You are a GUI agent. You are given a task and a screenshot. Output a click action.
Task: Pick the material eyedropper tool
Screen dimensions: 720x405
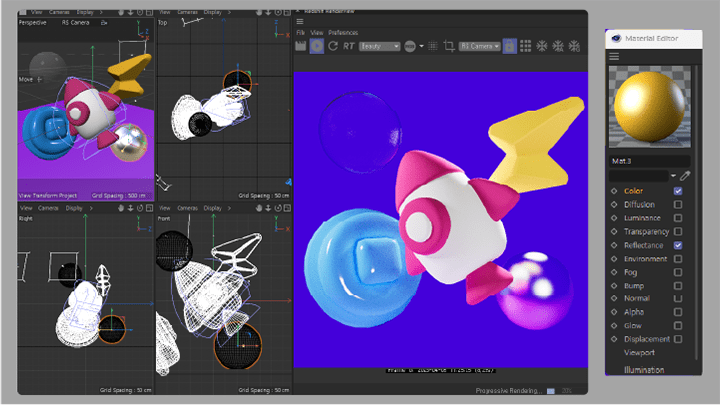coord(685,175)
